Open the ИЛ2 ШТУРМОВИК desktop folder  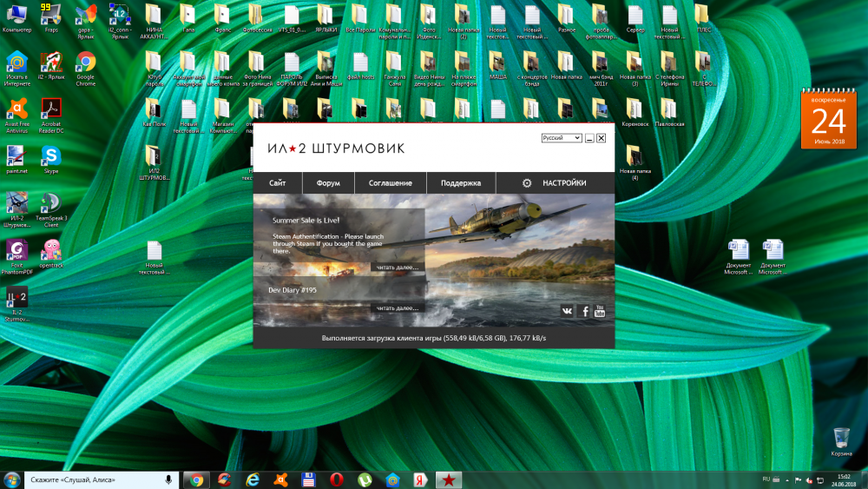coord(154,162)
